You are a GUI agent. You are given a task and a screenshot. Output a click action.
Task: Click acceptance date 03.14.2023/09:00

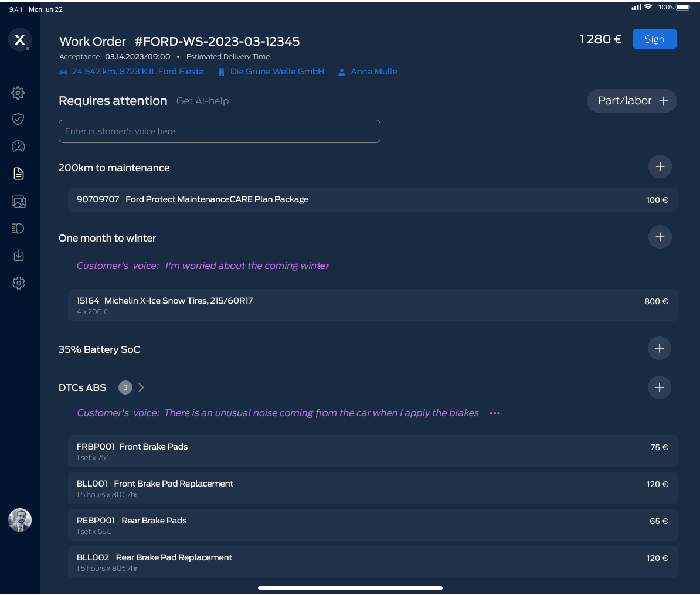pos(138,57)
